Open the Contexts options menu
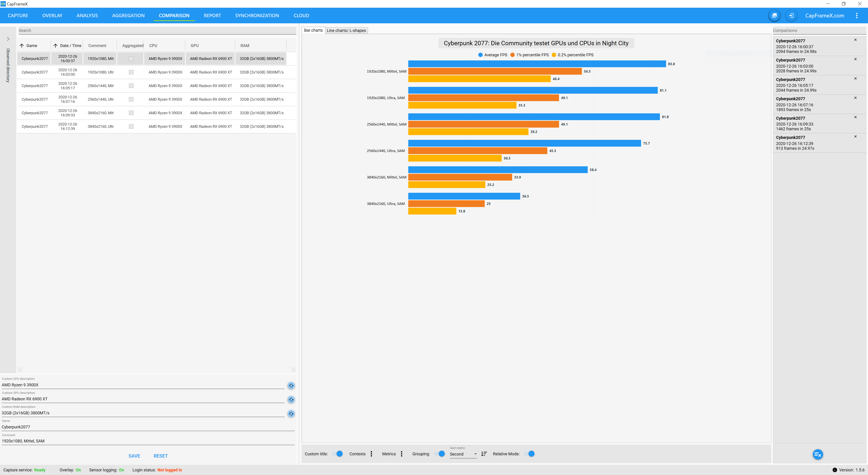 point(371,454)
